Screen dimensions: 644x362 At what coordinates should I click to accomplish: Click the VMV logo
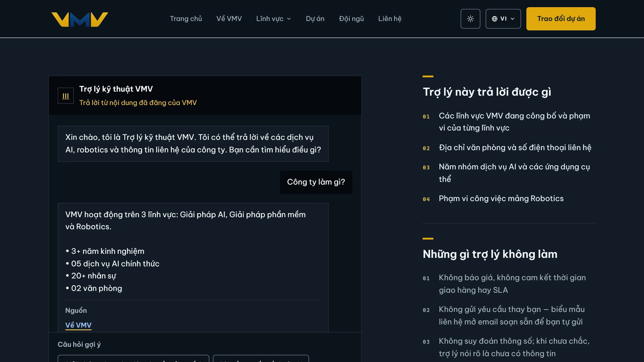pyautogui.click(x=80, y=19)
